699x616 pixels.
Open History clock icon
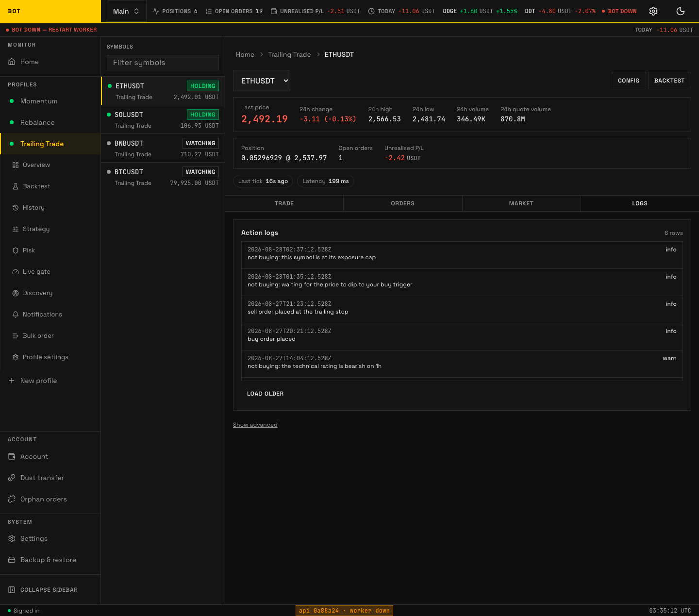coord(16,208)
